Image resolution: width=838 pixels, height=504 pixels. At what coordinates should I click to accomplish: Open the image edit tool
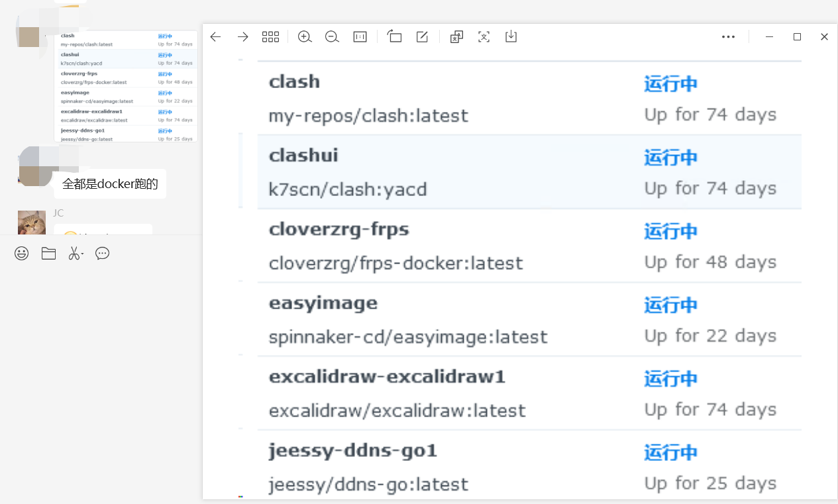click(x=422, y=36)
